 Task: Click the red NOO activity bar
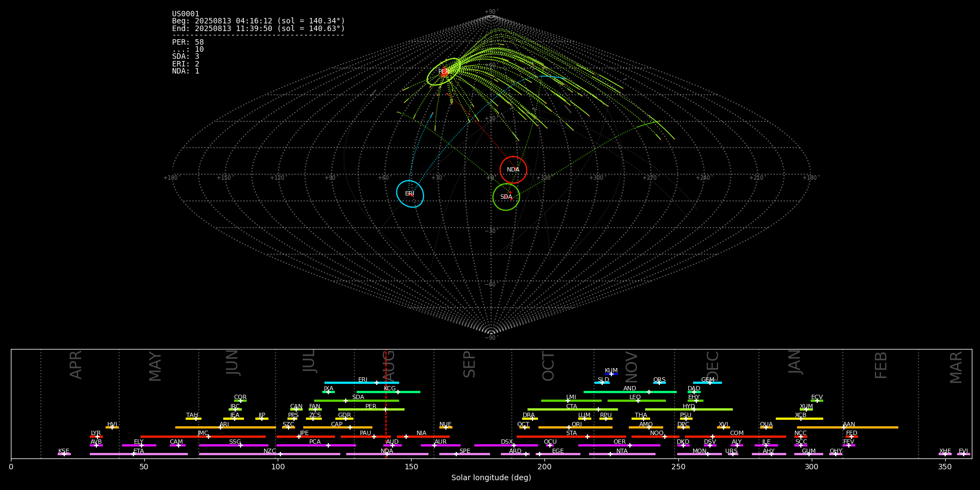(x=656, y=437)
